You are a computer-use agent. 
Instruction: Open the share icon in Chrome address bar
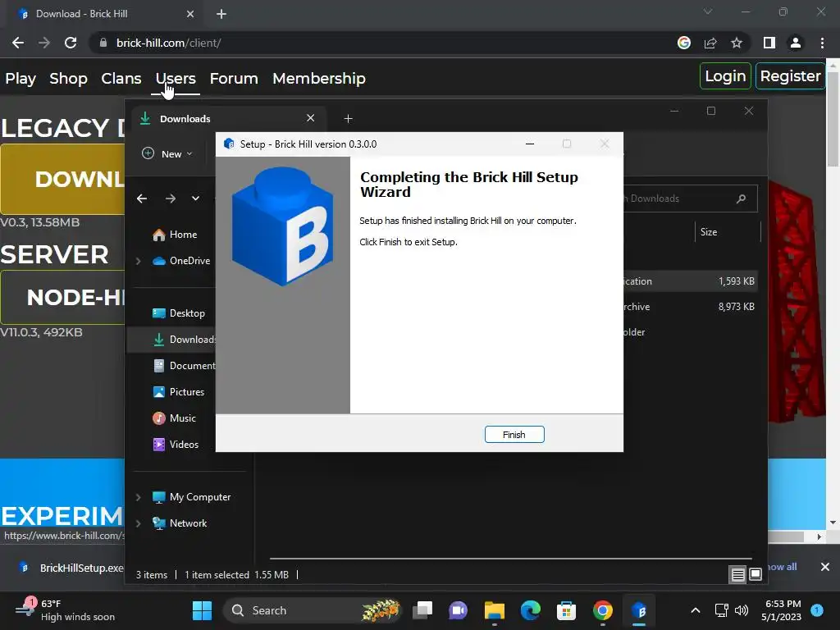[710, 43]
